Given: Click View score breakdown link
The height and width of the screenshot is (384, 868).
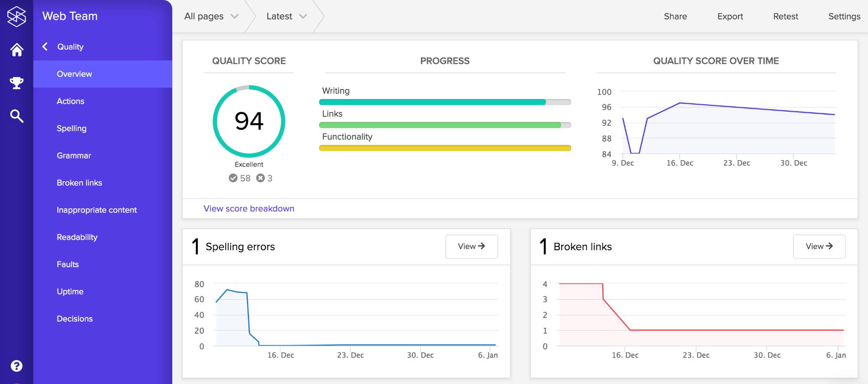Looking at the screenshot, I should (249, 209).
